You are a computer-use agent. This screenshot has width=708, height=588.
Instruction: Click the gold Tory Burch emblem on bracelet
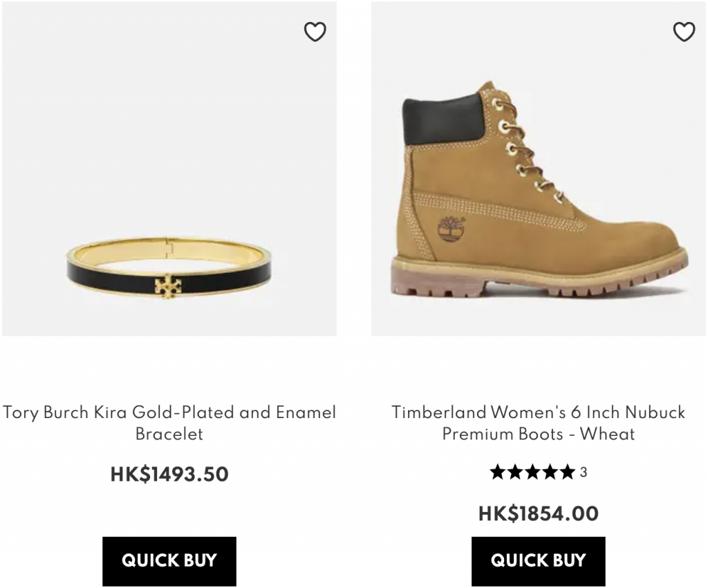167,285
